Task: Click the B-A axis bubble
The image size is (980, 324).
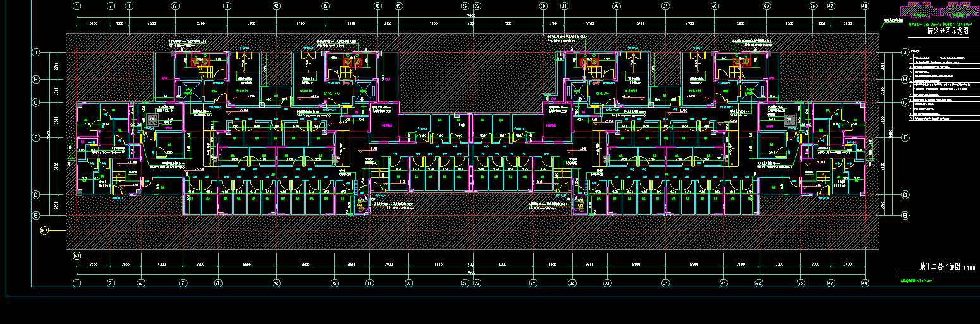Action: (x=44, y=231)
